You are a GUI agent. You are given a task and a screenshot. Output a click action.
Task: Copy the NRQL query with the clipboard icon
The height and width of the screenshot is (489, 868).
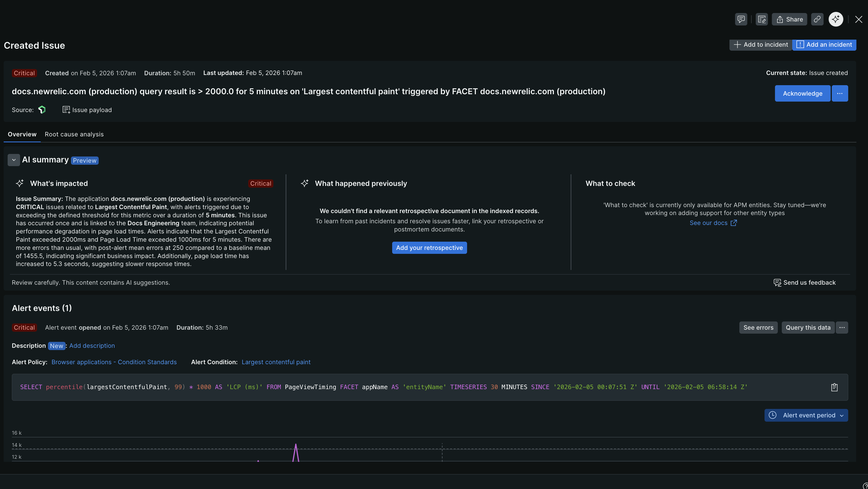point(834,387)
